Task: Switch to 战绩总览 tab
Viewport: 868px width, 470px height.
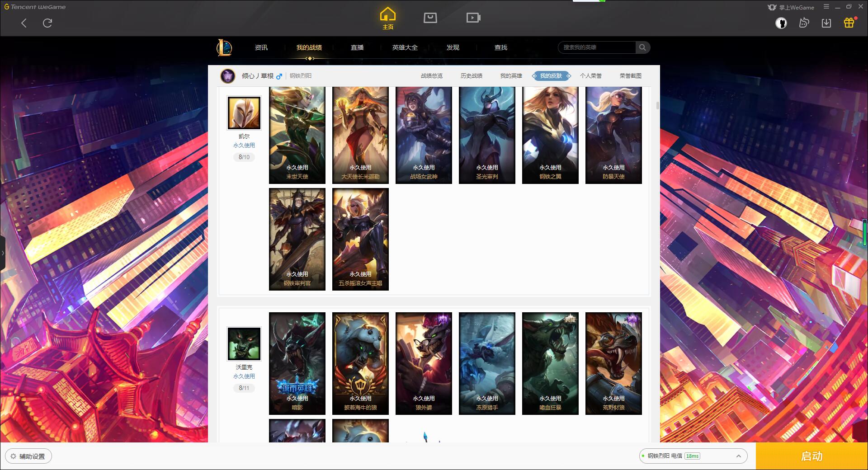Action: [x=432, y=76]
